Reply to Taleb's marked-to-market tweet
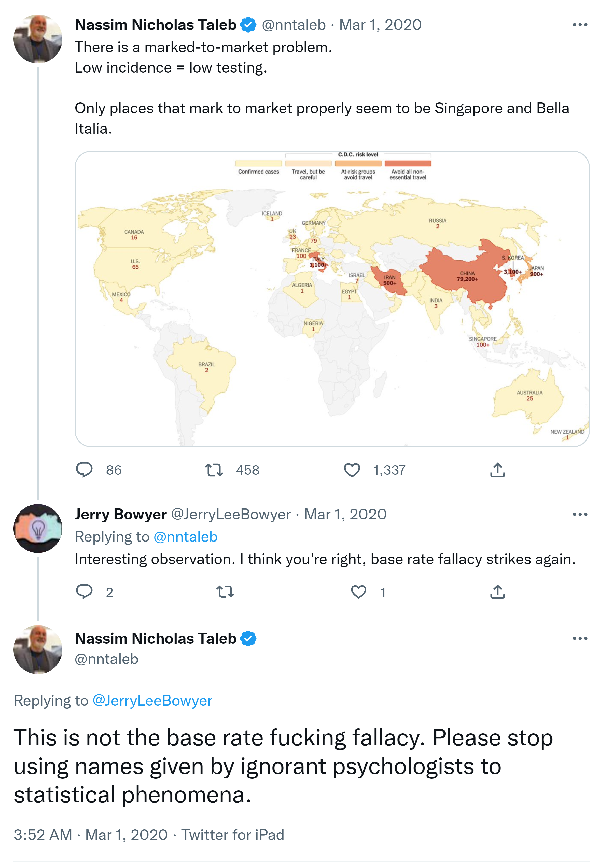Screen dimensions: 600x868 click(84, 470)
